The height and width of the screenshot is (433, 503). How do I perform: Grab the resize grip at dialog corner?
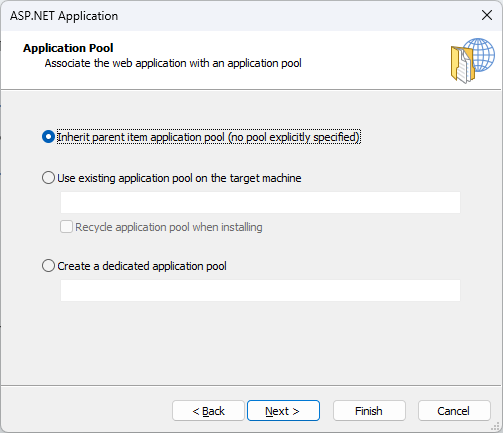tap(495, 427)
